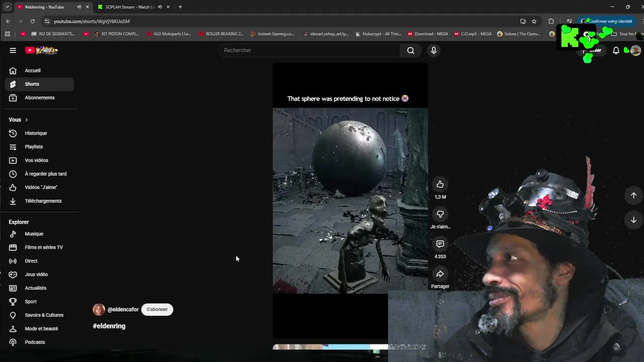Open the bookmarks apps grid icon
This screenshot has width=644, height=362.
[7, 34]
